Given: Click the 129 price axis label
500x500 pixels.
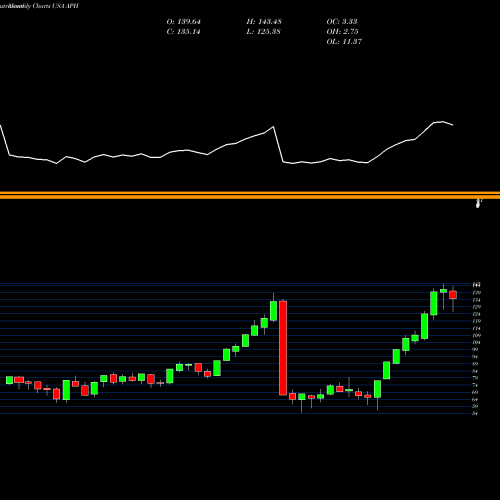Looking at the screenshot, I should (x=476, y=307).
